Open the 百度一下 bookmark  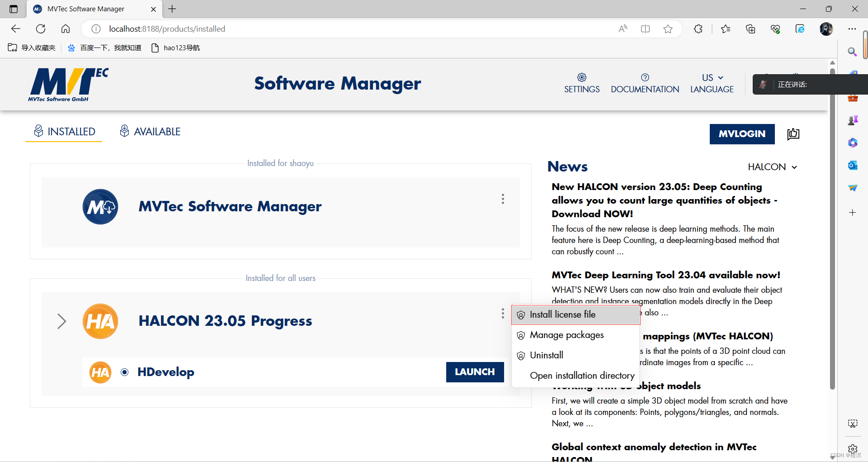(x=104, y=48)
